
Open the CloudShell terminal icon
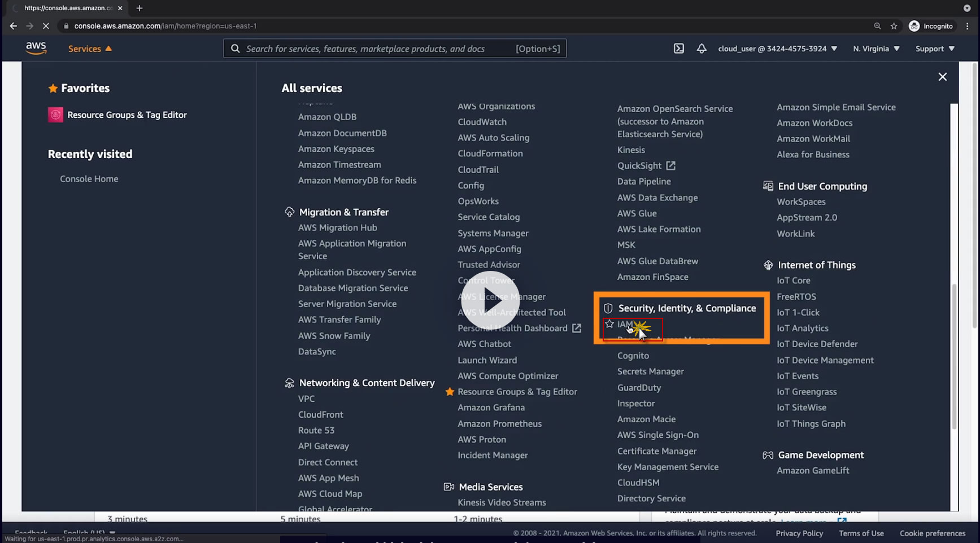679,49
